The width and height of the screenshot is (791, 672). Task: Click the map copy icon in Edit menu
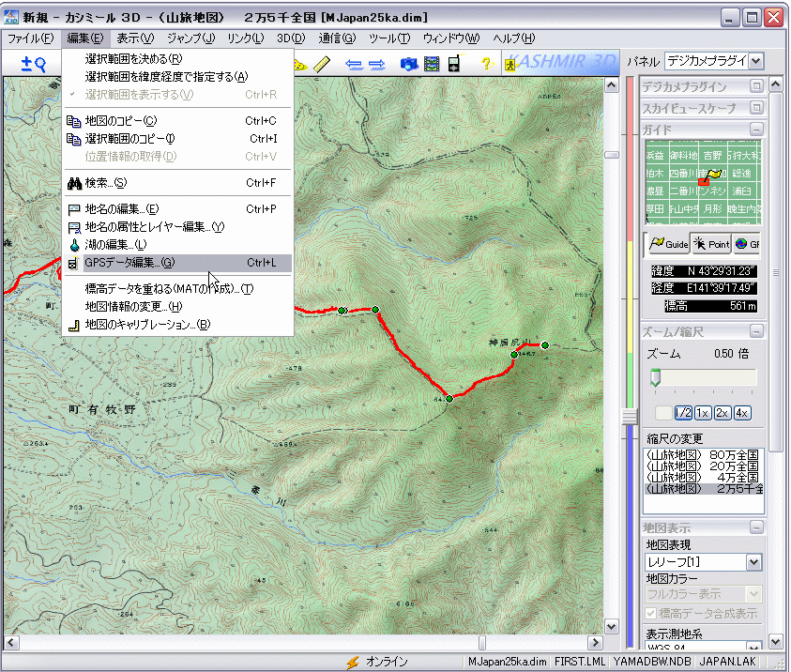[x=73, y=121]
